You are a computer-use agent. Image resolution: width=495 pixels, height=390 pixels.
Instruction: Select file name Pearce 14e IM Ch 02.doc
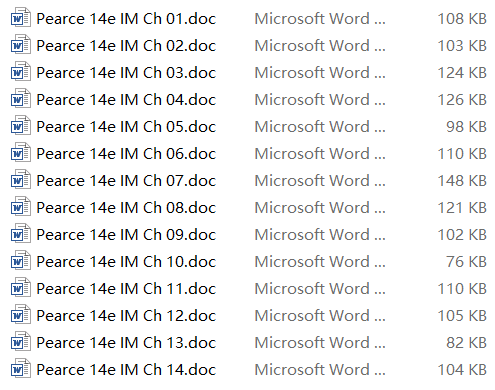pyautogui.click(x=126, y=46)
